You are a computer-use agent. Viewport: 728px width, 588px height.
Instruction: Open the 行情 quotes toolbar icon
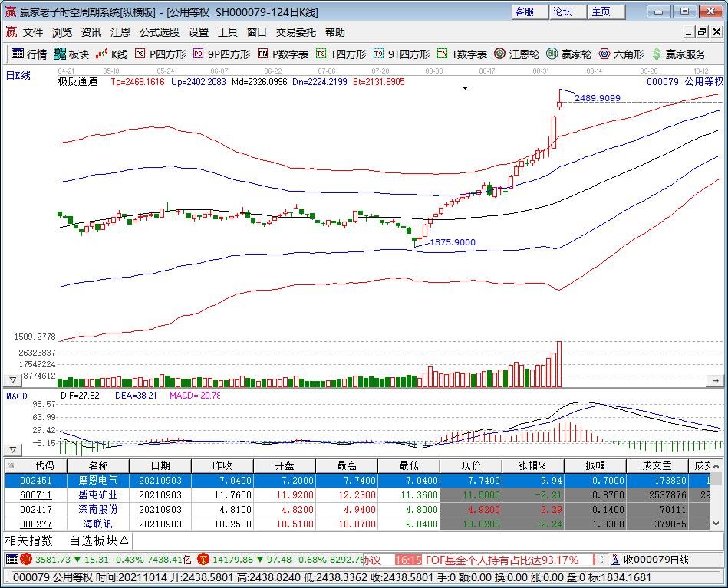coord(29,54)
